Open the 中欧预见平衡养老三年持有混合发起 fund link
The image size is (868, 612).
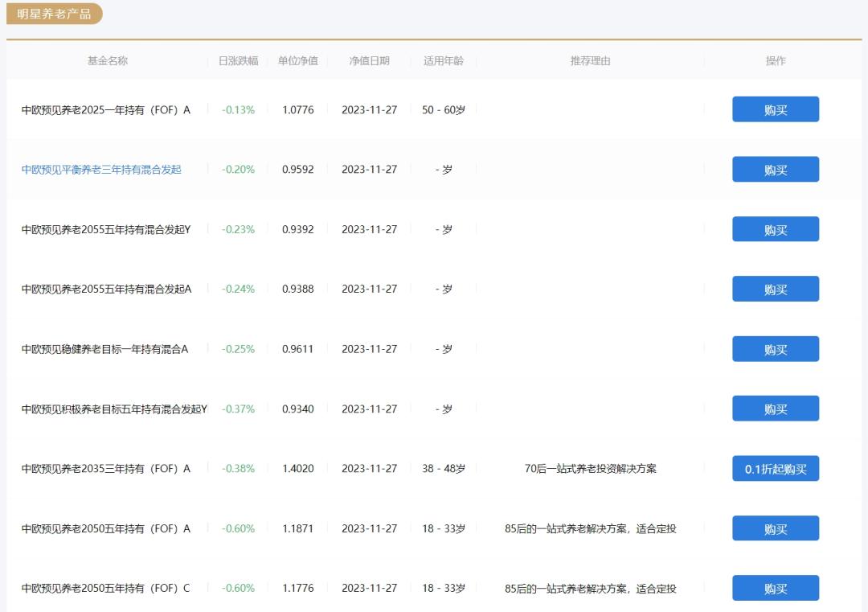pyautogui.click(x=101, y=170)
